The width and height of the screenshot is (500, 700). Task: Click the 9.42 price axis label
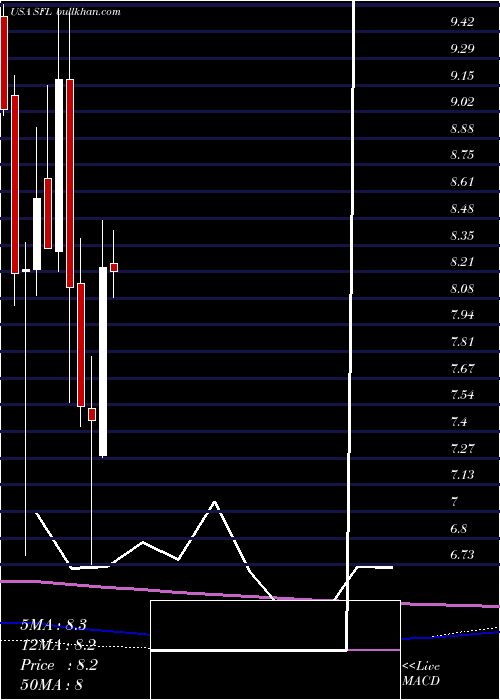pyautogui.click(x=462, y=22)
